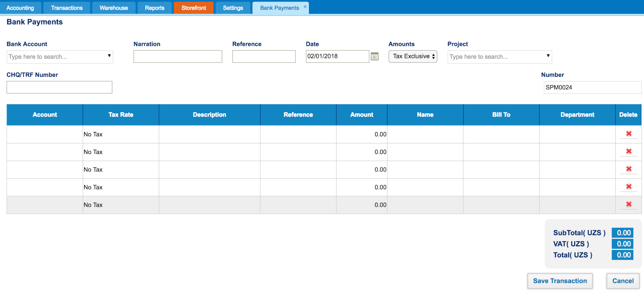Open the Project dropdown arrow
Screen dimensions: 644x296
tap(548, 56)
